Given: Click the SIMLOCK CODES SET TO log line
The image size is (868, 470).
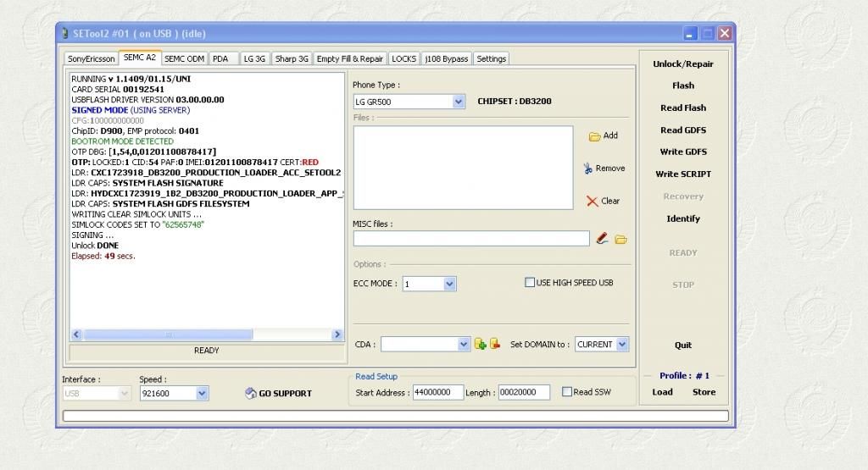Looking at the screenshot, I should pyautogui.click(x=137, y=225).
